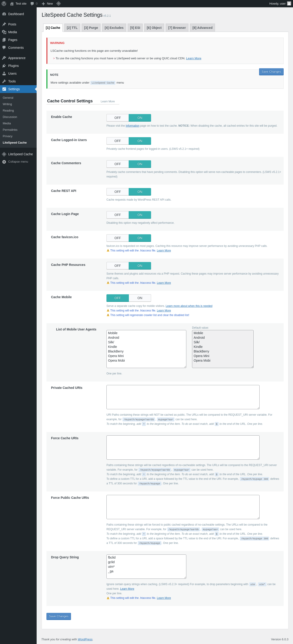The height and width of the screenshot is (644, 293).
Task: Select Permalinks in Settings submenu
Action: coord(10,130)
